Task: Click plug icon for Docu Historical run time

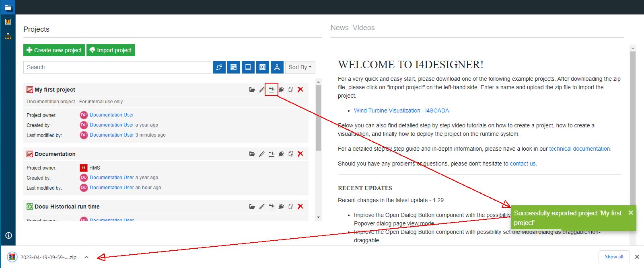Action: point(281,207)
